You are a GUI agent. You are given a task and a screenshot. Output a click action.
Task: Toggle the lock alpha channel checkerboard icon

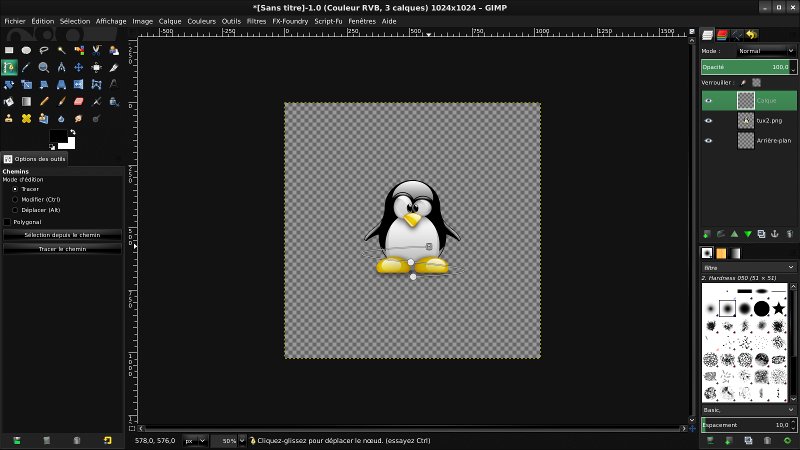click(x=757, y=83)
